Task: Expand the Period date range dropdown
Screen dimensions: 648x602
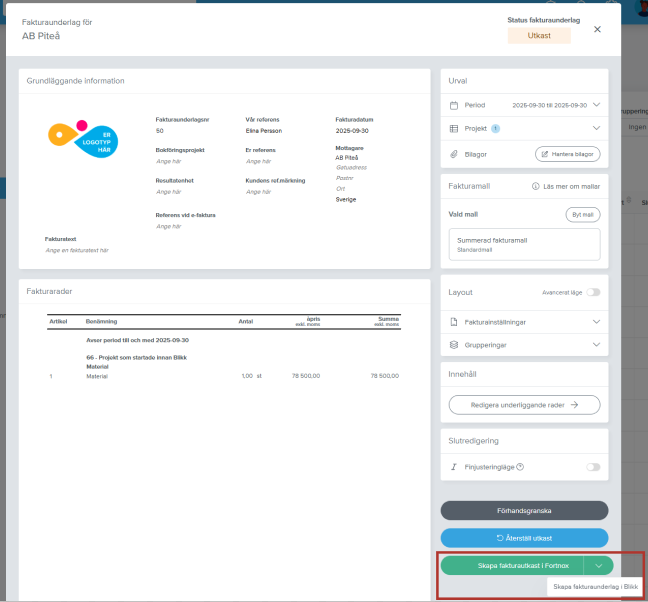Action: coord(597,104)
